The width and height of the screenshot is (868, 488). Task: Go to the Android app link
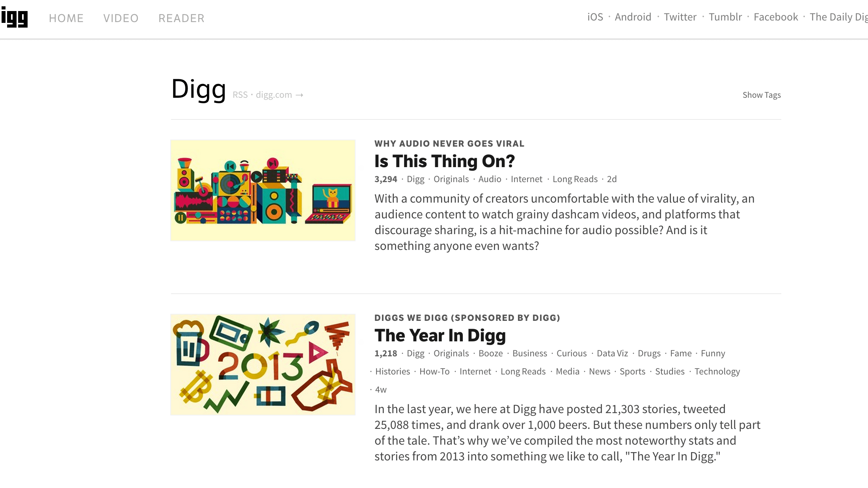tap(633, 17)
